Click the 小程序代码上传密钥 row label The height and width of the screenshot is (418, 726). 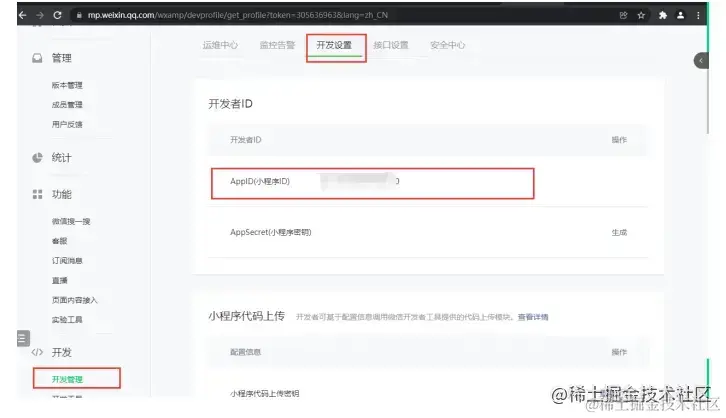coord(264,393)
